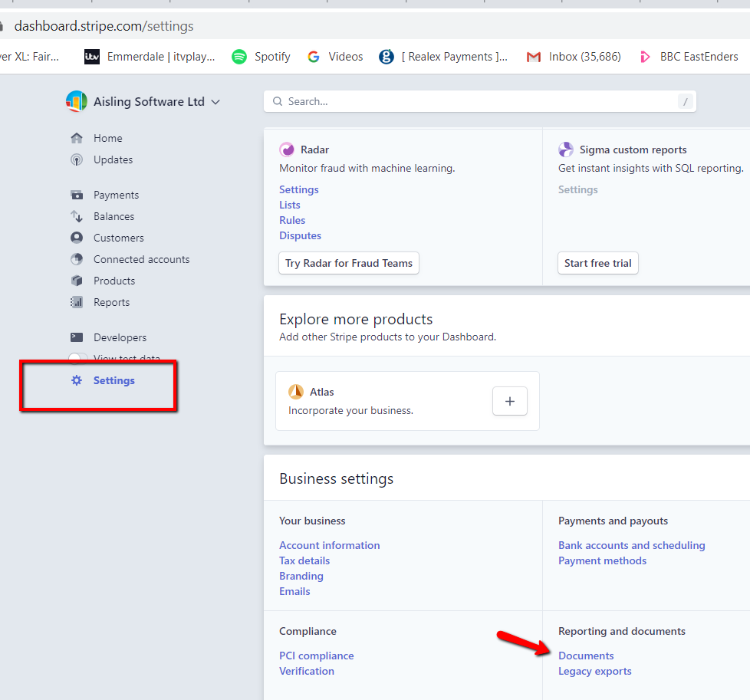Click Try Radar for Fraud Teams button

tap(349, 264)
